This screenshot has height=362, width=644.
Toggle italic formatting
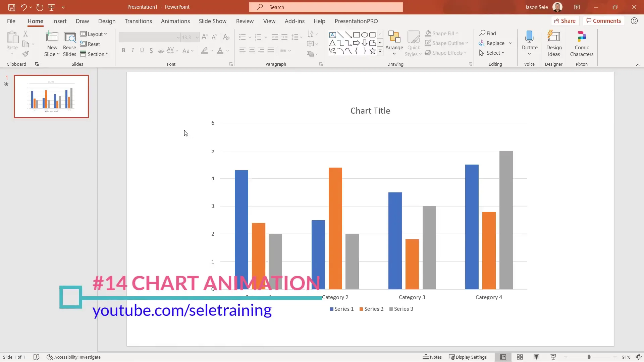pyautogui.click(x=132, y=50)
